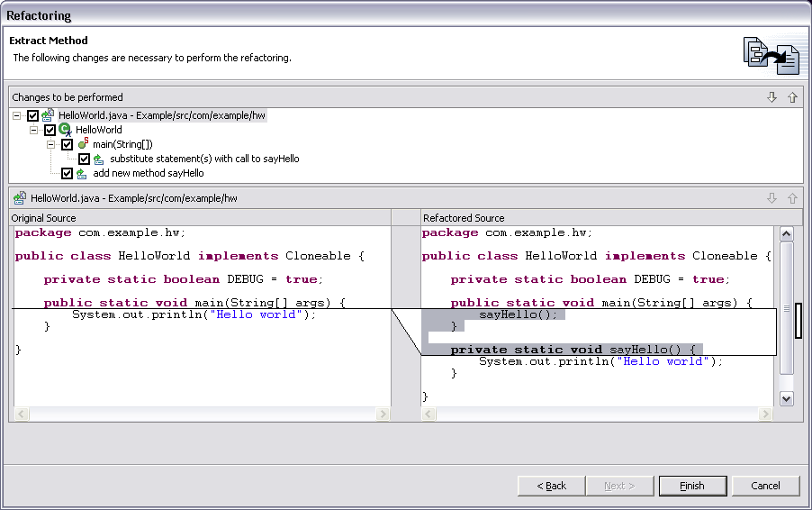The height and width of the screenshot is (510, 812).
Task: Click the Cancel button
Action: pos(765,486)
